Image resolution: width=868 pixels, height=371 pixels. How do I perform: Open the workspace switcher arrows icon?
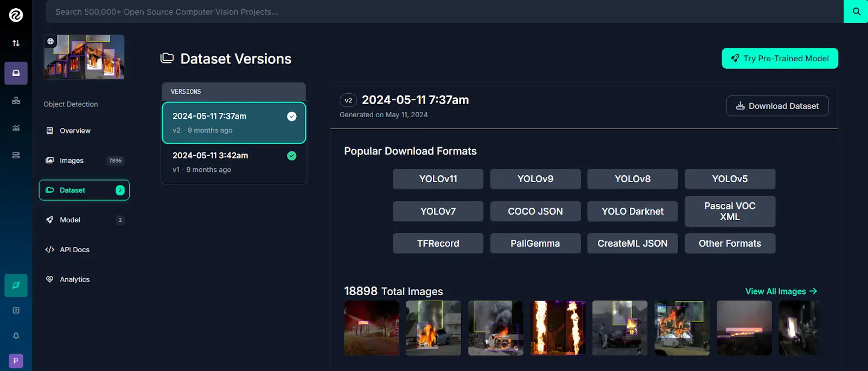(x=16, y=43)
